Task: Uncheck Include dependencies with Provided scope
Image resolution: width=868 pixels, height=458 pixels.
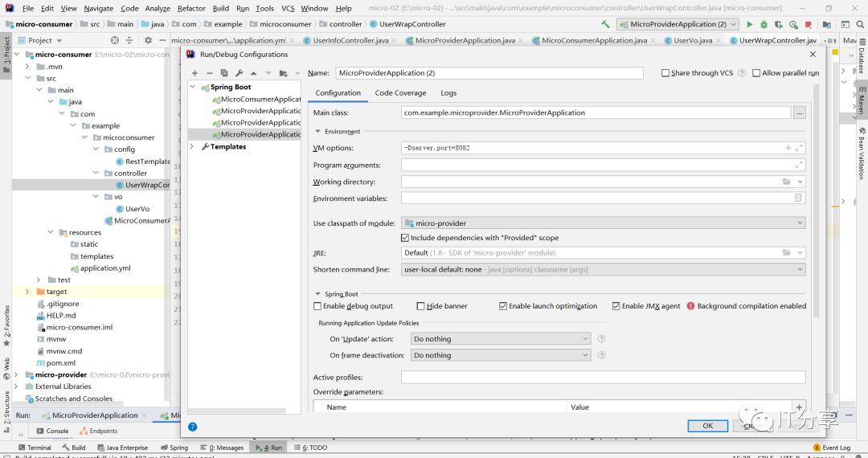Action: tap(405, 238)
